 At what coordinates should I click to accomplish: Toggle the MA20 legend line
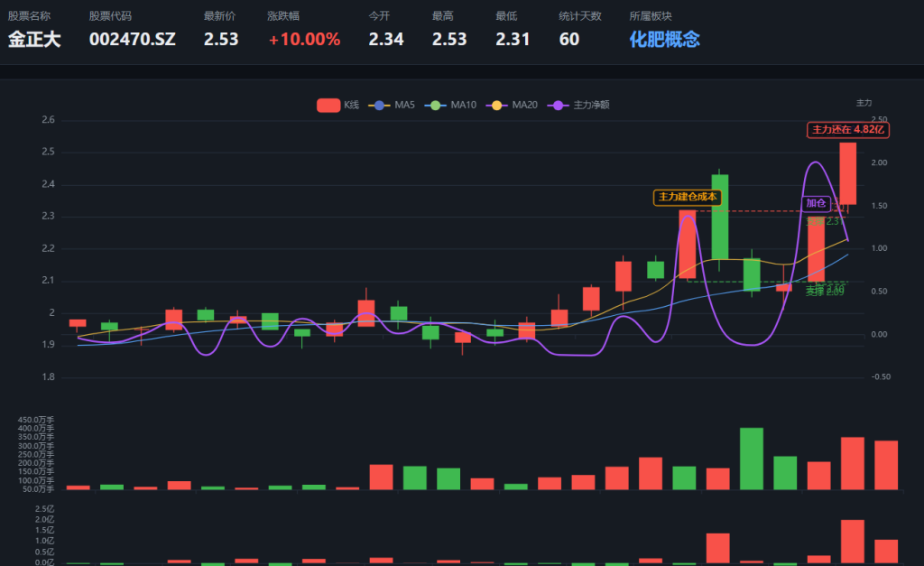[x=512, y=105]
